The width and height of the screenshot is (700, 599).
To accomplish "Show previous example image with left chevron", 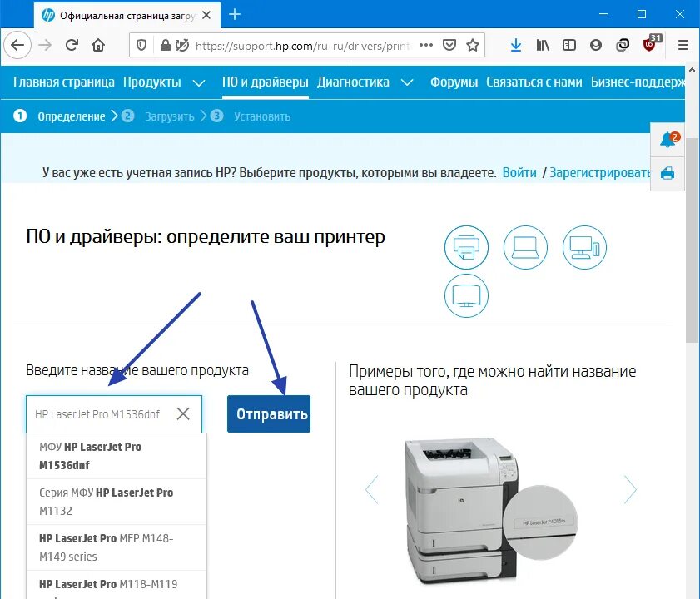I will 372,490.
